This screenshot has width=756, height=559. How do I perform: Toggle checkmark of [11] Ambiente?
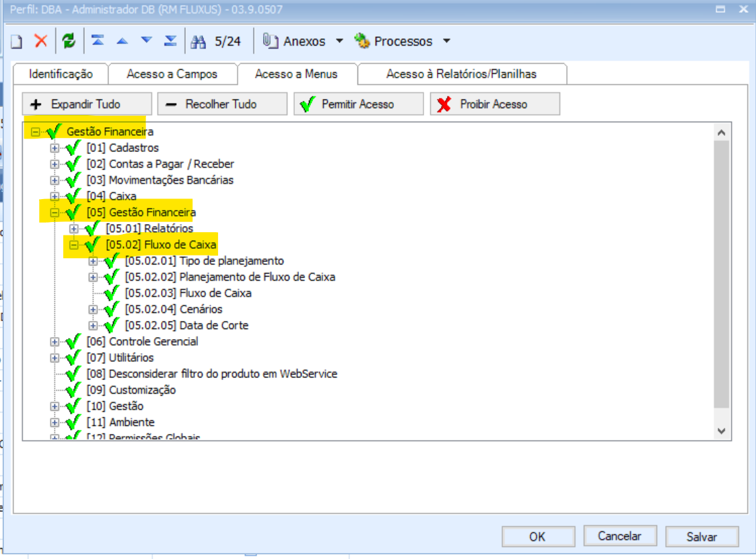tap(73, 422)
